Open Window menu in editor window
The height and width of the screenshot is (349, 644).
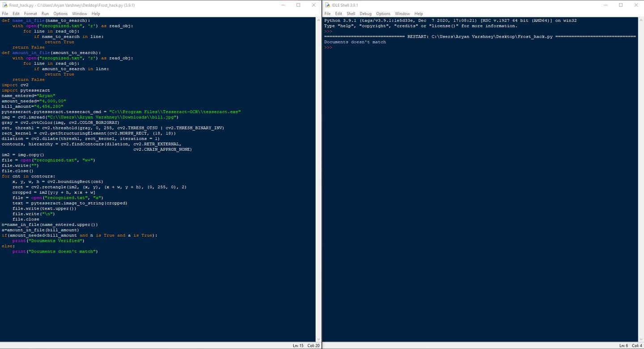point(80,14)
